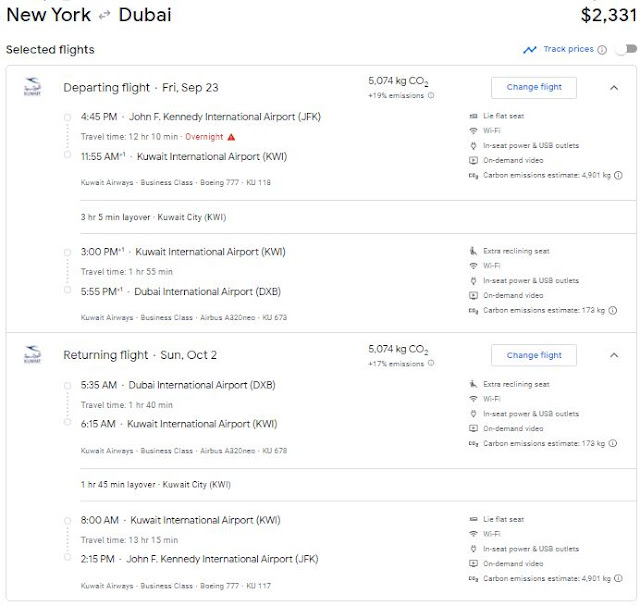Change the departing flight on Fri, Sep 23

pos(534,87)
